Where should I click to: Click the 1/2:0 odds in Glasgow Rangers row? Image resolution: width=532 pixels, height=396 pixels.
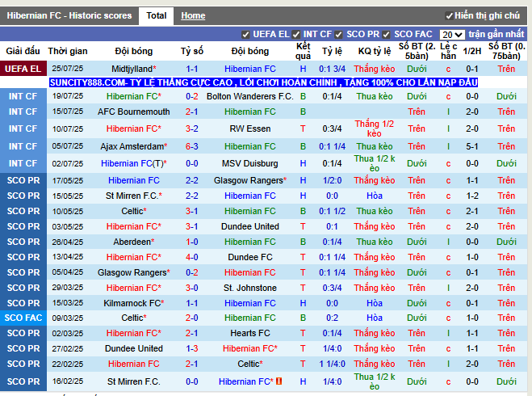tap(332, 180)
